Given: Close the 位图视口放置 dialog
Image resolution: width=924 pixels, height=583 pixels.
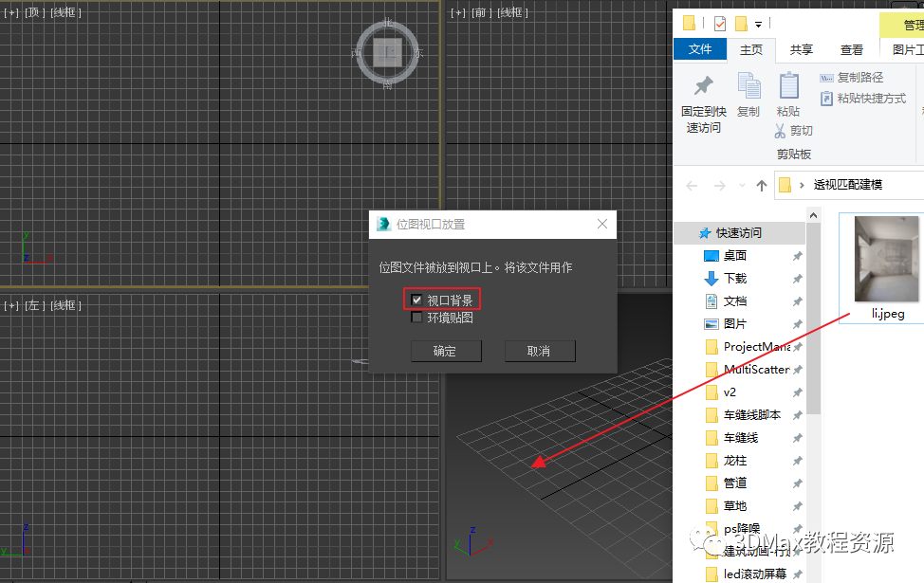Looking at the screenshot, I should [602, 224].
